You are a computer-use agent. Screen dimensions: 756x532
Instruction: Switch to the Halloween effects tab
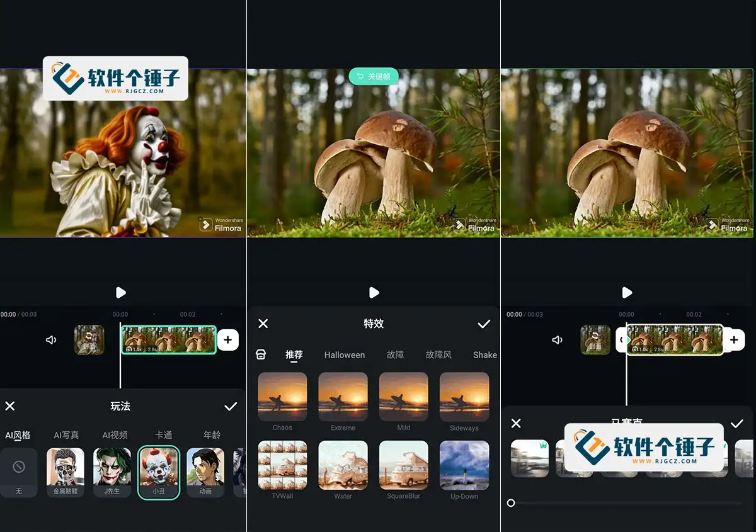344,354
